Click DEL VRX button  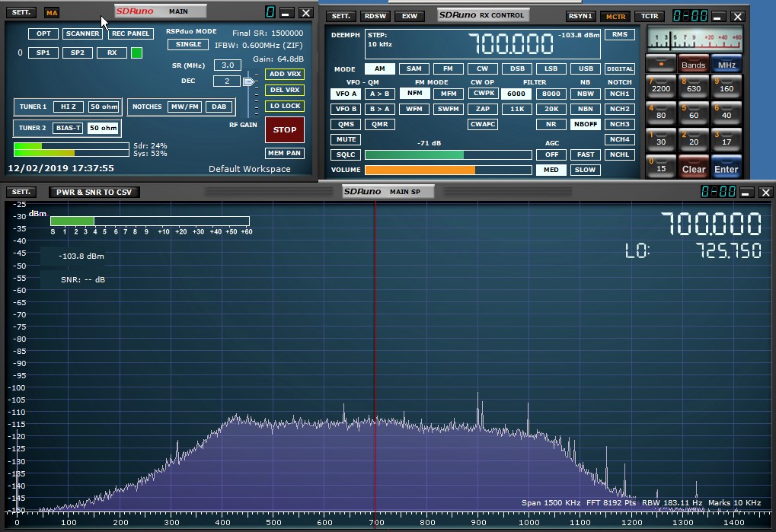point(285,90)
